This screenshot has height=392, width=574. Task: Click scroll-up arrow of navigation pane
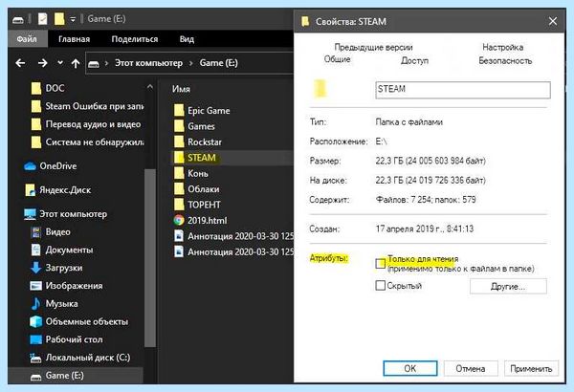[150, 87]
